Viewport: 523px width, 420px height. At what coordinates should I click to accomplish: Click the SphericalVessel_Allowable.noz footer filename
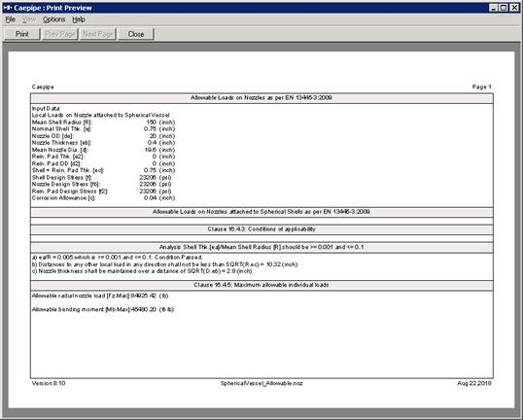(x=261, y=383)
